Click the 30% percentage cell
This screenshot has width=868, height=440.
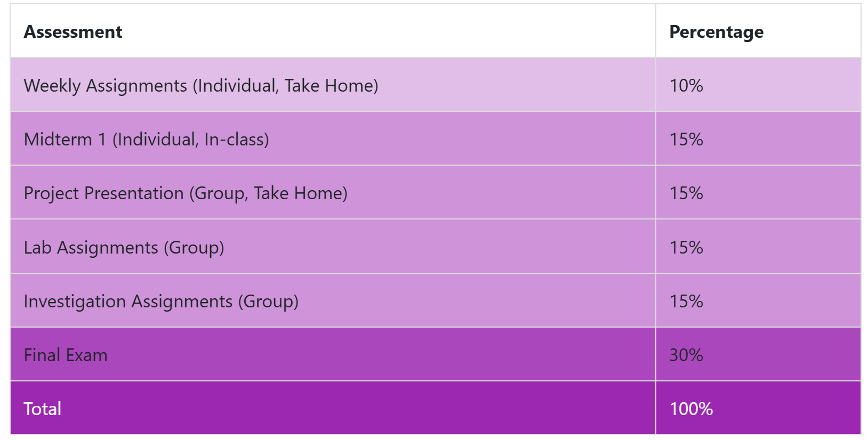coord(686,355)
